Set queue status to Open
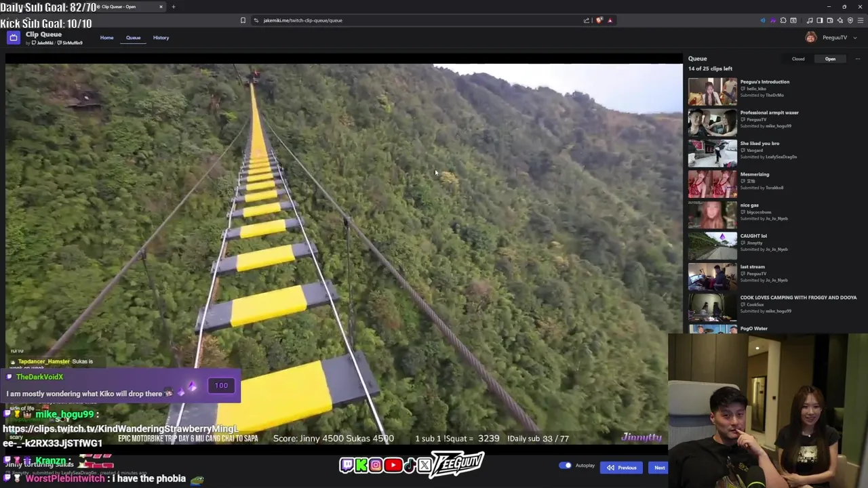This screenshot has height=488, width=868. [x=830, y=59]
